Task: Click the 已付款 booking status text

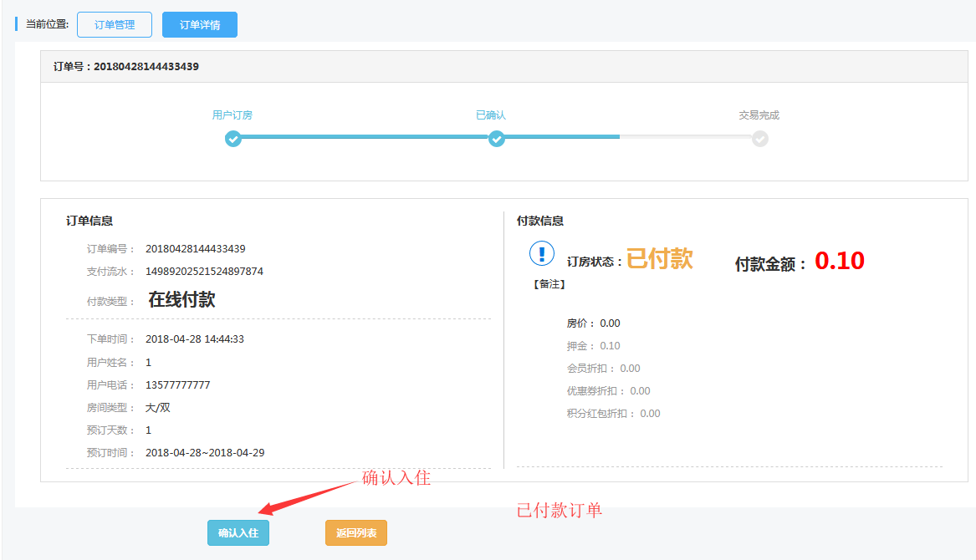Action: click(659, 259)
